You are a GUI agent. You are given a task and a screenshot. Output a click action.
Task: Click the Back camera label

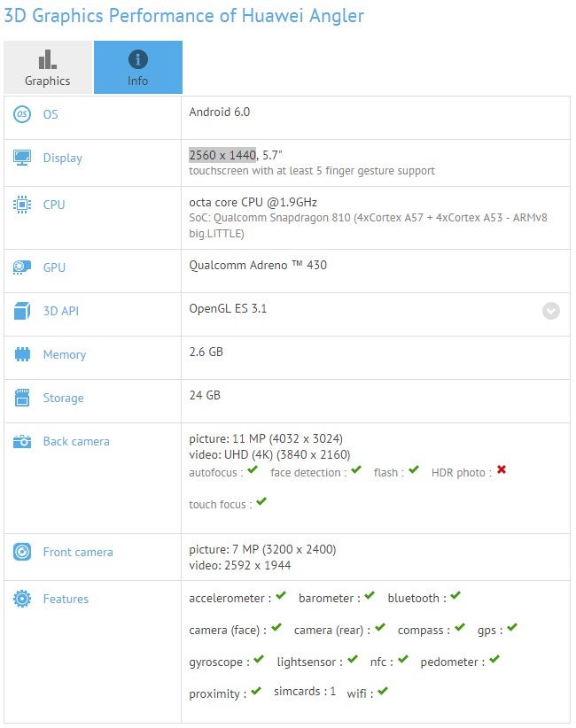pyautogui.click(x=76, y=442)
